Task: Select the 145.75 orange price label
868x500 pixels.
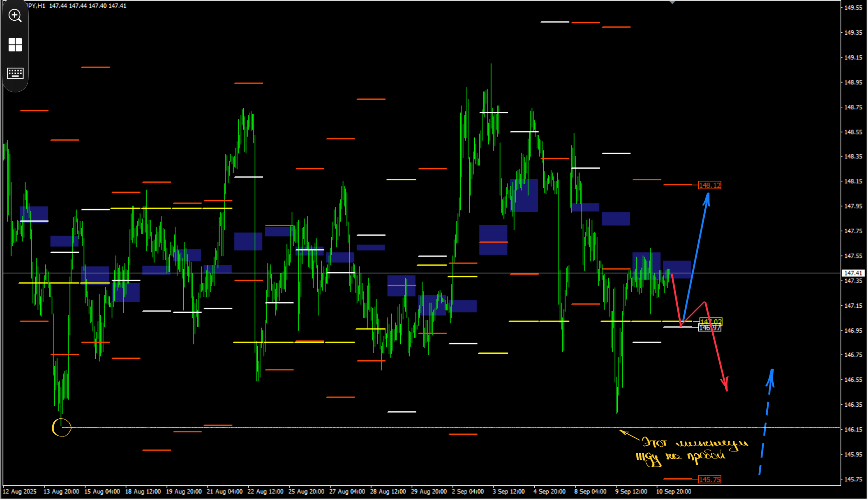Action: pyautogui.click(x=709, y=479)
